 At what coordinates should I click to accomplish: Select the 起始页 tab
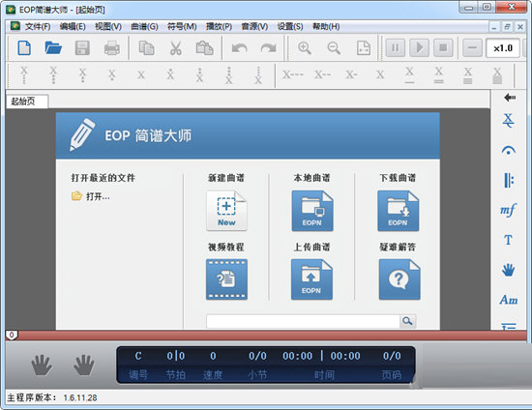(x=27, y=102)
